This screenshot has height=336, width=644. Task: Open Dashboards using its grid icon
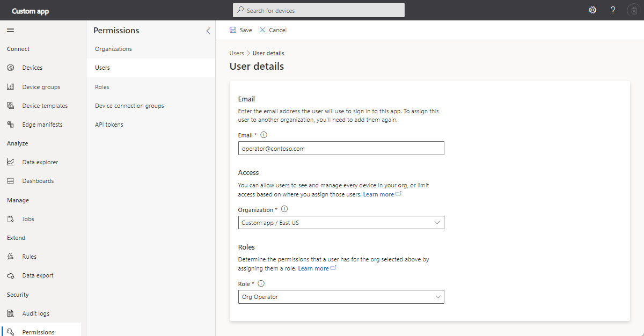[x=10, y=181]
